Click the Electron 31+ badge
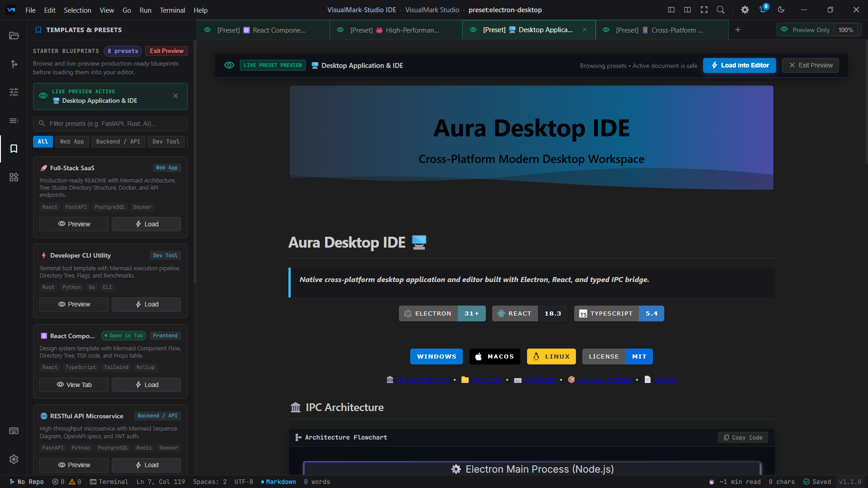The width and height of the screenshot is (868, 488). [442, 313]
